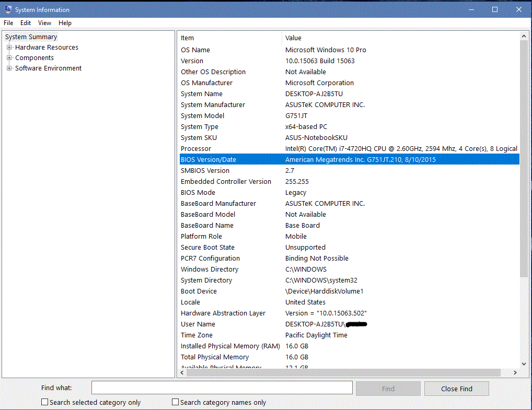Click the value Microsoft Windows 10 Pro

pyautogui.click(x=326, y=50)
